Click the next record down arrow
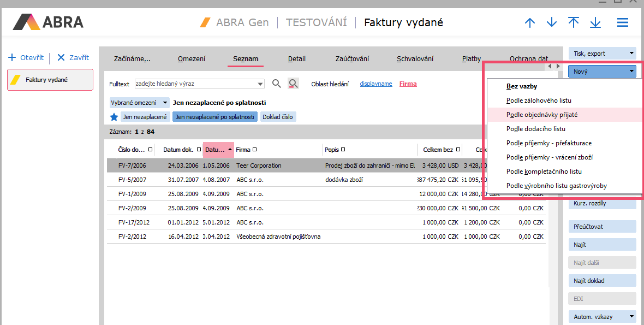Screen dimensions: 644x325 tap(552, 23)
